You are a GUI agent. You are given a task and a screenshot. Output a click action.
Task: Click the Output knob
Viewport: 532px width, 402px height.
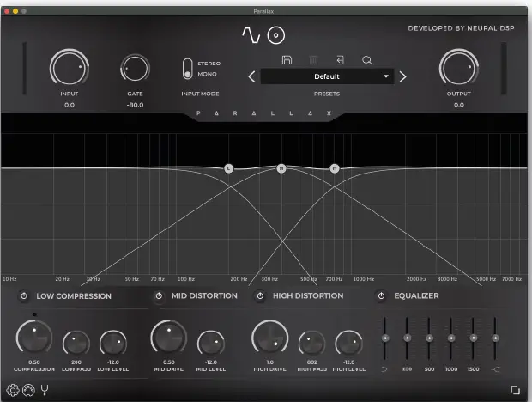(459, 67)
